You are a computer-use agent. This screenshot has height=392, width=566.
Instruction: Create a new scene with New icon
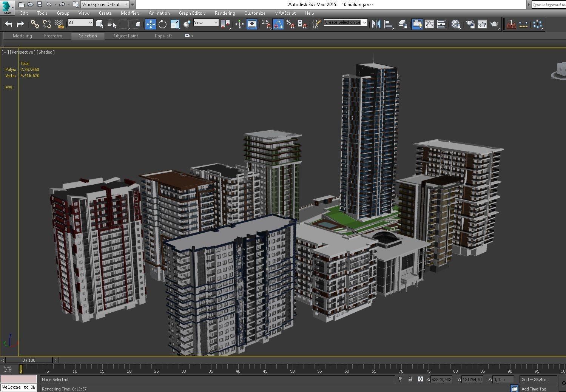click(x=22, y=5)
